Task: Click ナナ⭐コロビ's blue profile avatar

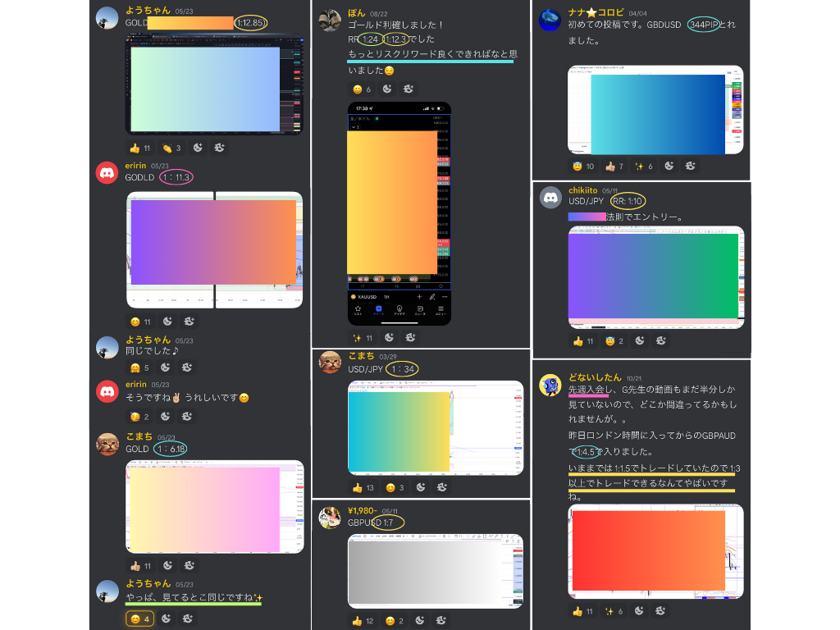Action: [550, 20]
